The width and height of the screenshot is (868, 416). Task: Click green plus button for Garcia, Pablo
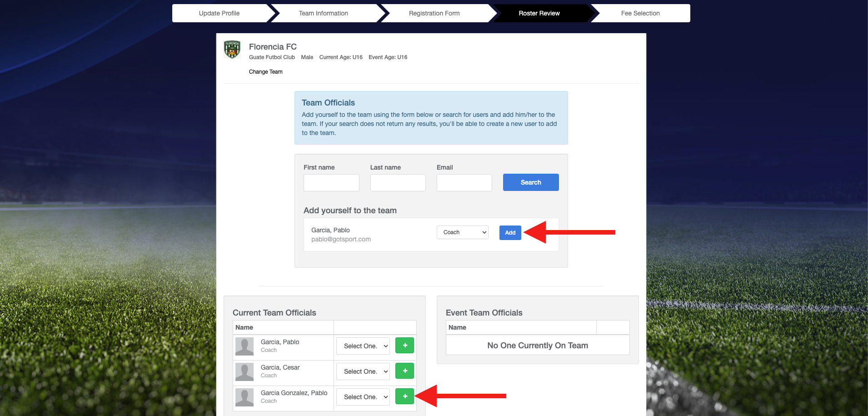tap(404, 346)
